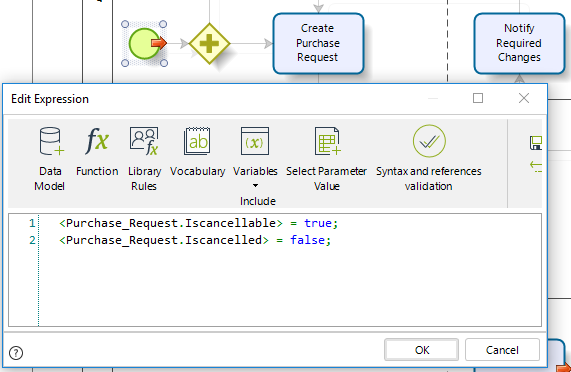Open Library Rules
Image resolution: width=571 pixels, height=372 pixels.
[x=144, y=159]
